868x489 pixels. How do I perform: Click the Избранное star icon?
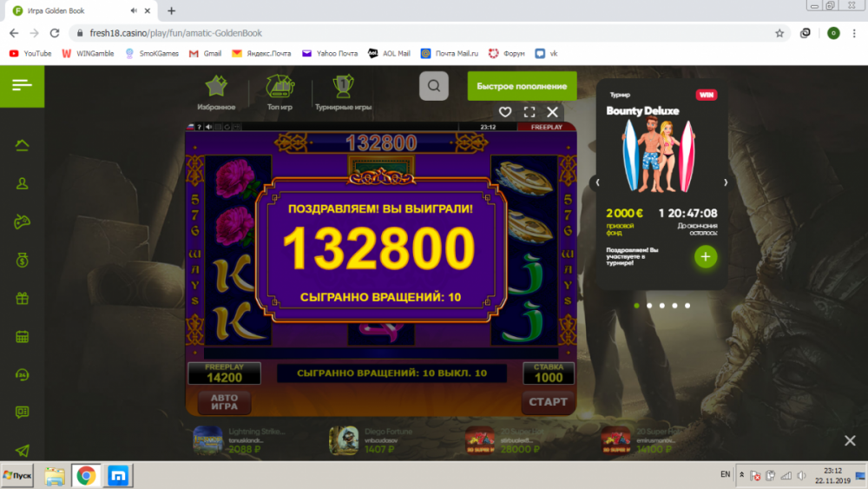click(215, 87)
